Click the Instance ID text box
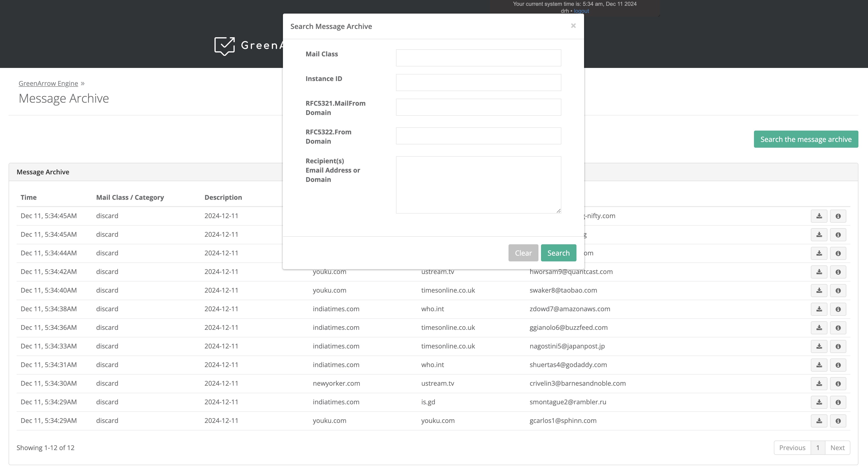Viewport: 868px width, 474px height. tap(478, 83)
